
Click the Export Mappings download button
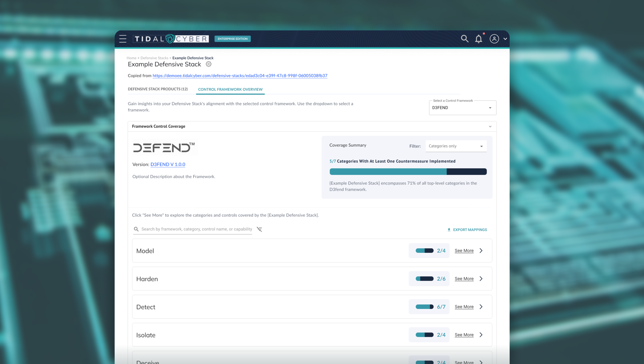[467, 230]
